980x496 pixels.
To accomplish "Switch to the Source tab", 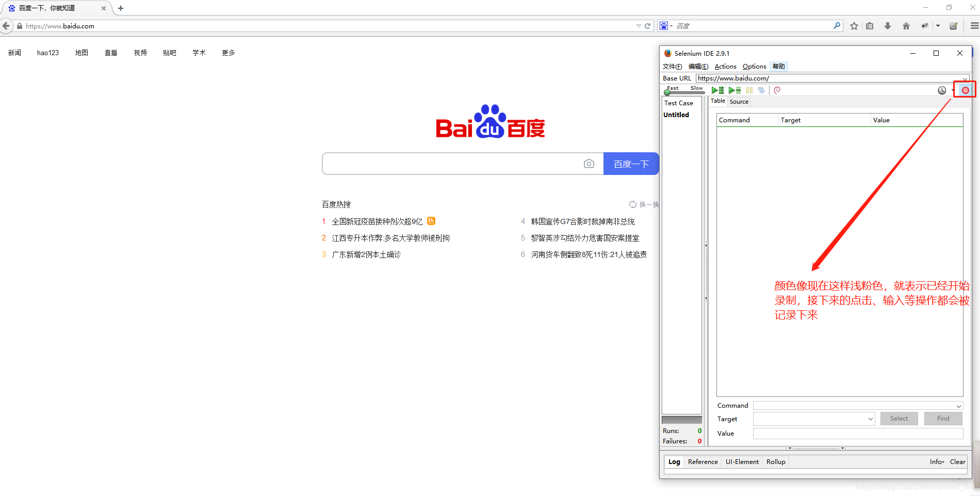I will 739,102.
